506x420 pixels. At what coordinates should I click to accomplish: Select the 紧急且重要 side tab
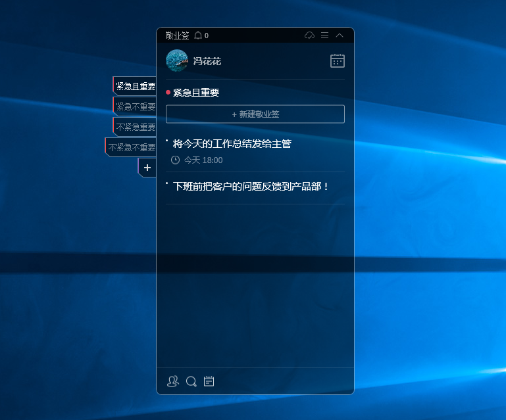point(135,86)
